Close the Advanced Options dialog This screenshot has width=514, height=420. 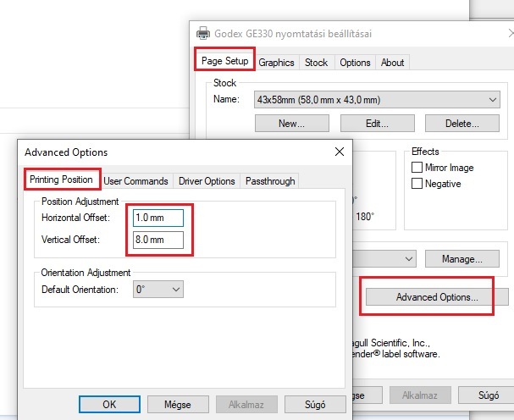(x=340, y=152)
